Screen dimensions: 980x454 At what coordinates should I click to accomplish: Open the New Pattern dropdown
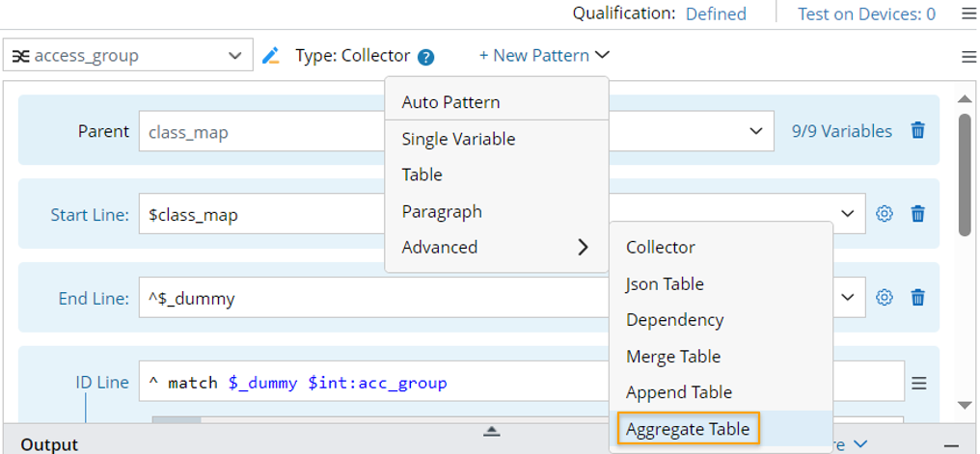544,56
